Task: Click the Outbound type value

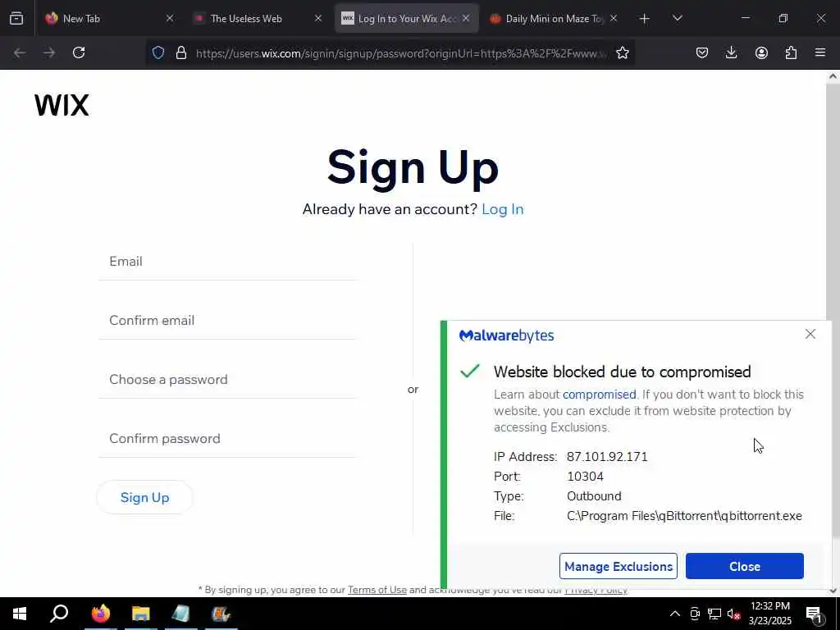Action: click(x=594, y=496)
